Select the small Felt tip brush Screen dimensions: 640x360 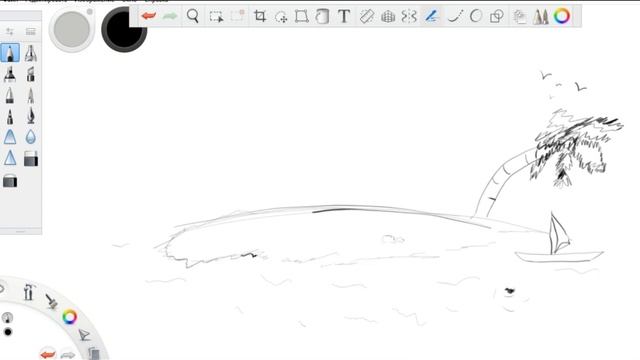10,117
